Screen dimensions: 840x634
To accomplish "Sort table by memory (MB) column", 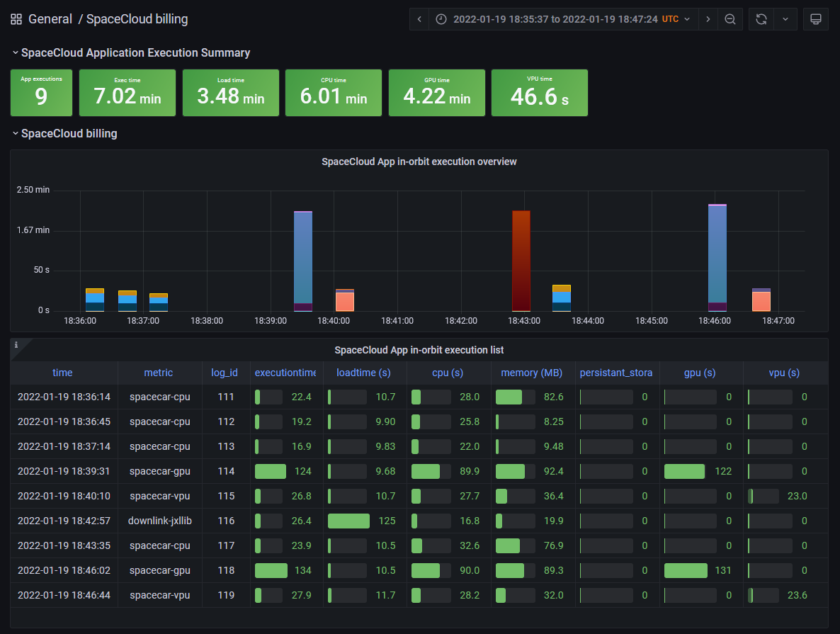I will [532, 373].
